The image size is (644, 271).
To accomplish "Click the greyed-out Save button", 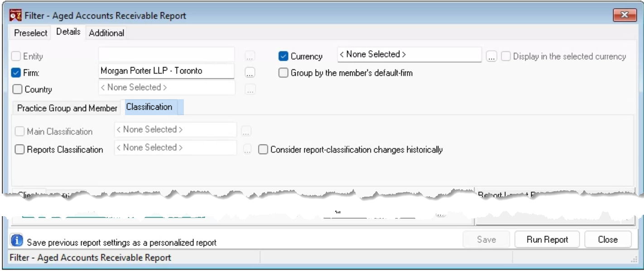I will [486, 239].
